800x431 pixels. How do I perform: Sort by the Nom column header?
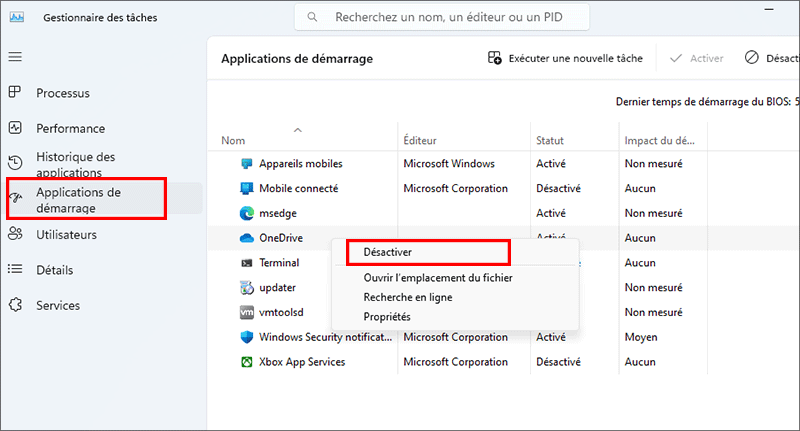pyautogui.click(x=234, y=141)
